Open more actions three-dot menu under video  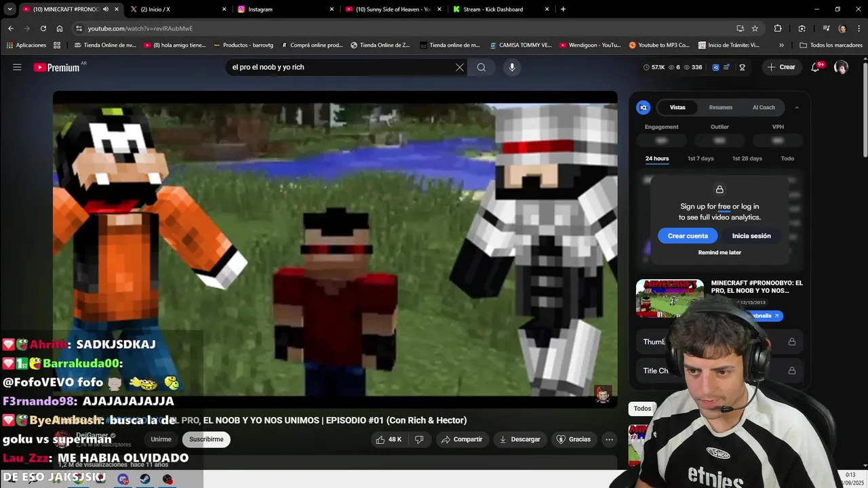(x=609, y=439)
